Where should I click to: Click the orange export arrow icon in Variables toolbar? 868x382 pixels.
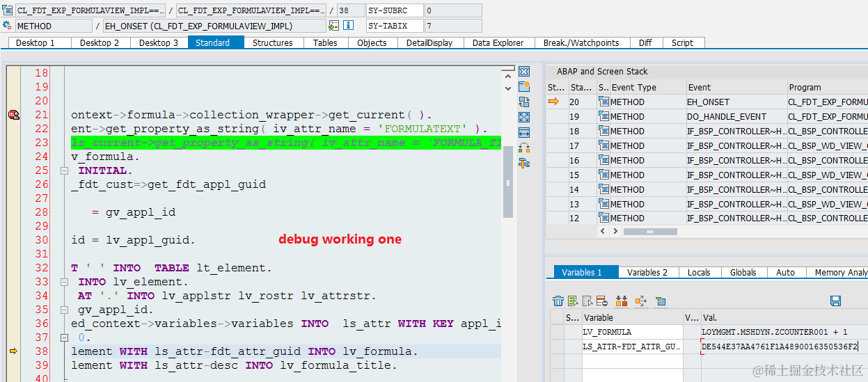coord(641,301)
